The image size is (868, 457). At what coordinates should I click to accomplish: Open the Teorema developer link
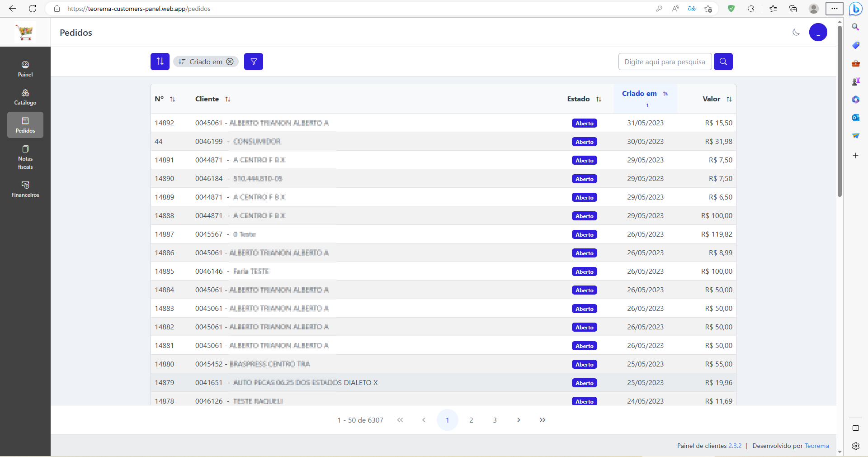pyautogui.click(x=817, y=446)
